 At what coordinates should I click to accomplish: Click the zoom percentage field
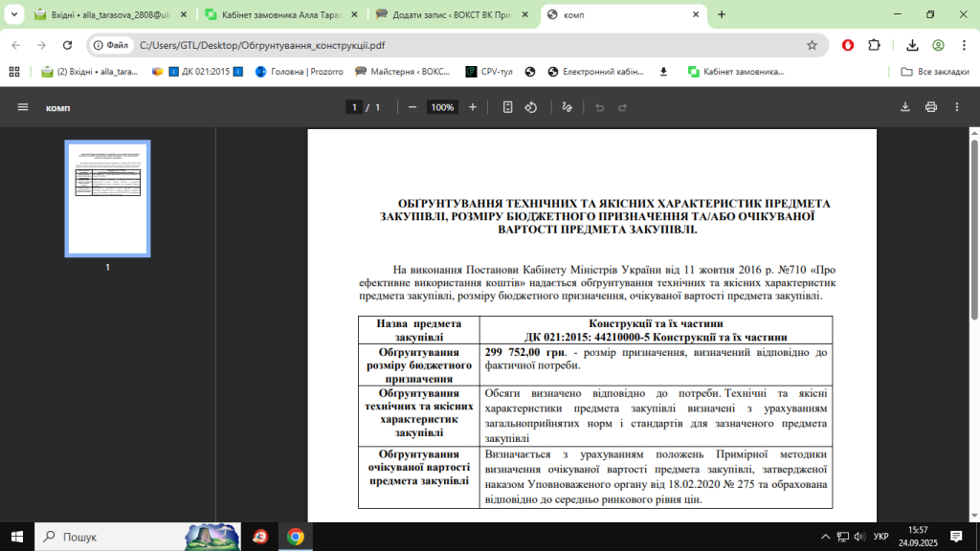[442, 107]
